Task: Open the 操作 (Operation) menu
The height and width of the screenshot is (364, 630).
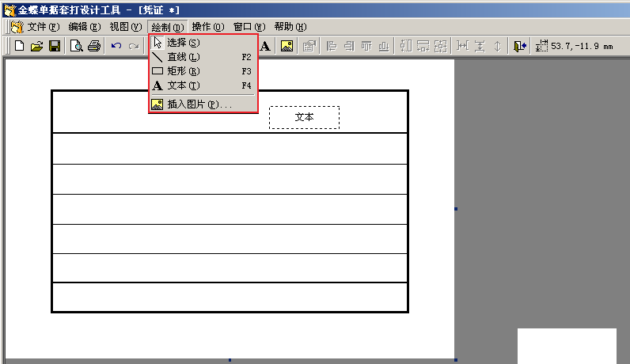Action: pyautogui.click(x=208, y=26)
